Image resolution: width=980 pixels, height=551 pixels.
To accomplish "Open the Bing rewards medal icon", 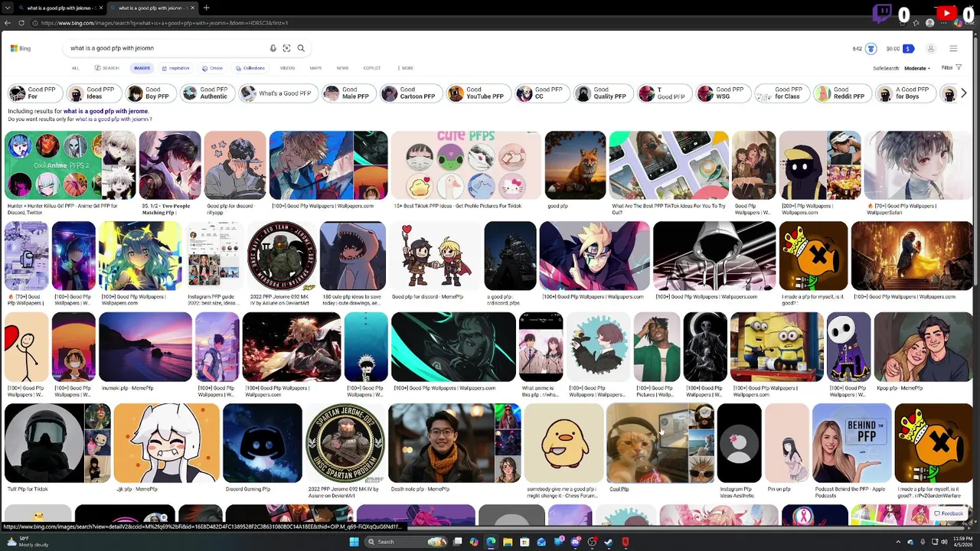I will click(x=871, y=49).
